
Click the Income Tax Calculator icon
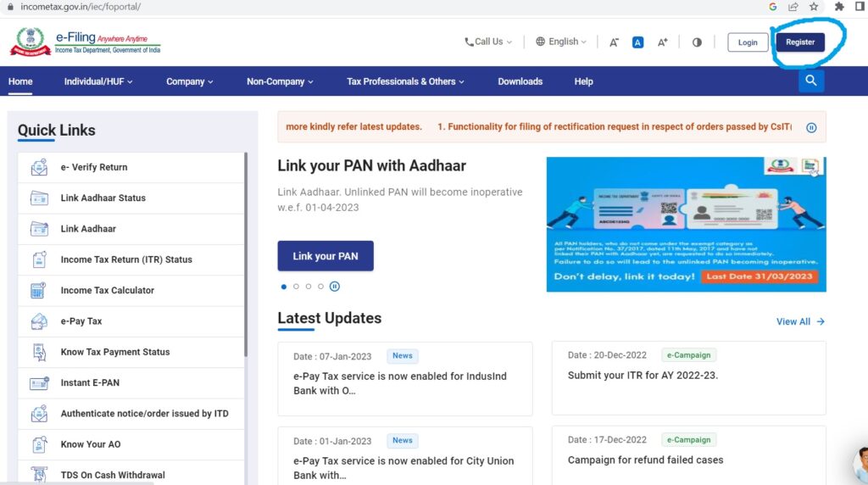coord(38,290)
